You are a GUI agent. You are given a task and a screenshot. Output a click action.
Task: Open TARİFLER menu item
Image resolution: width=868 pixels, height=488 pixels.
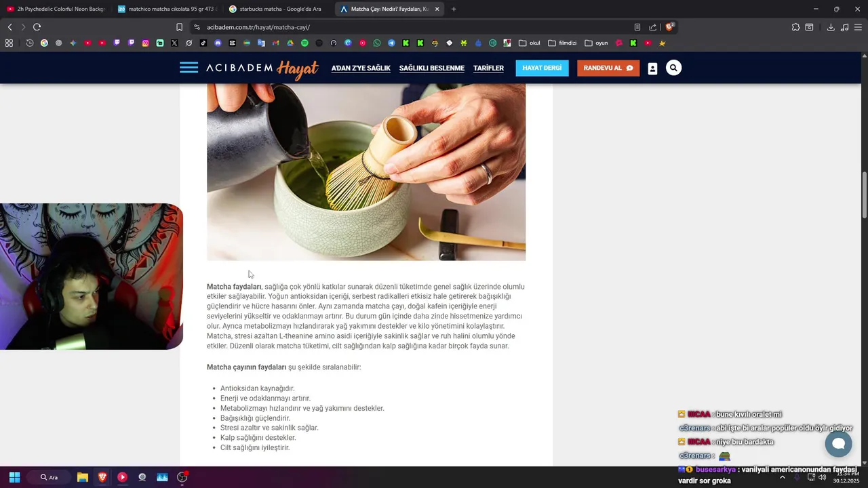coord(488,68)
